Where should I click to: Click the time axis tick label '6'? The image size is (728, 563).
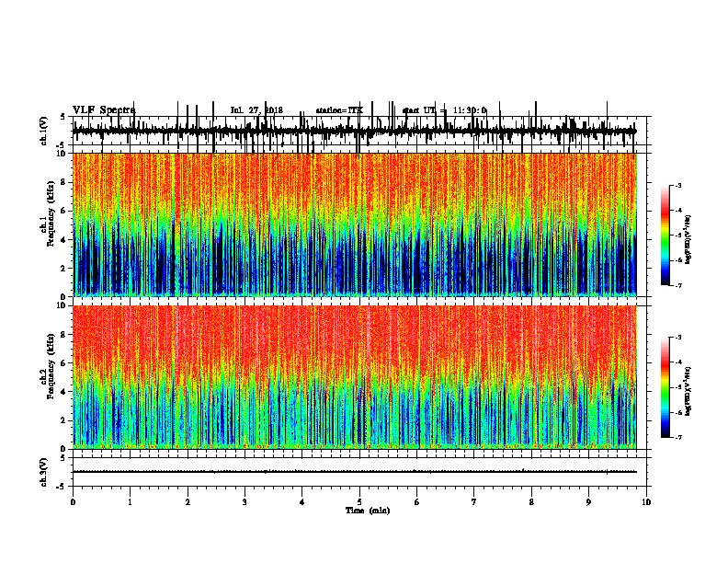[417, 501]
